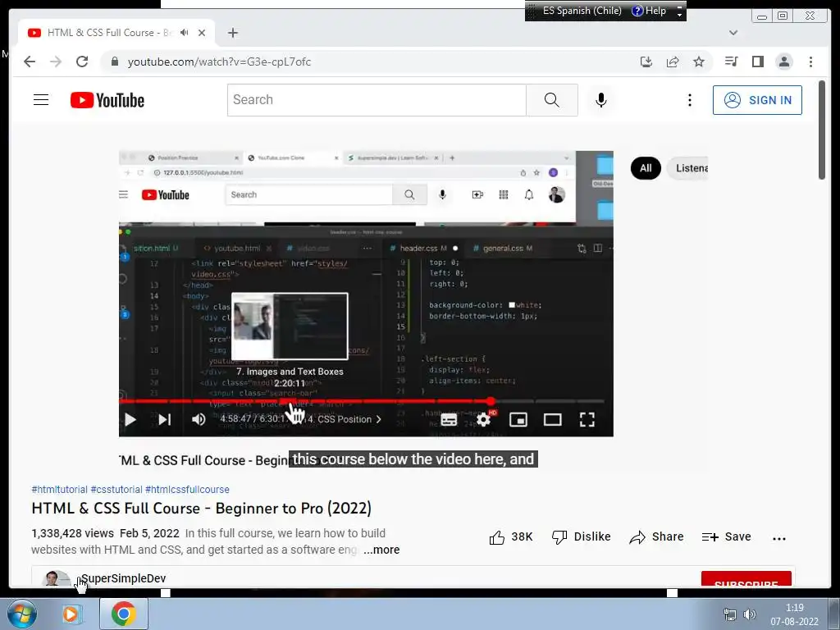Open Help in the language bar
This screenshot has width=840, height=630.
pos(649,11)
